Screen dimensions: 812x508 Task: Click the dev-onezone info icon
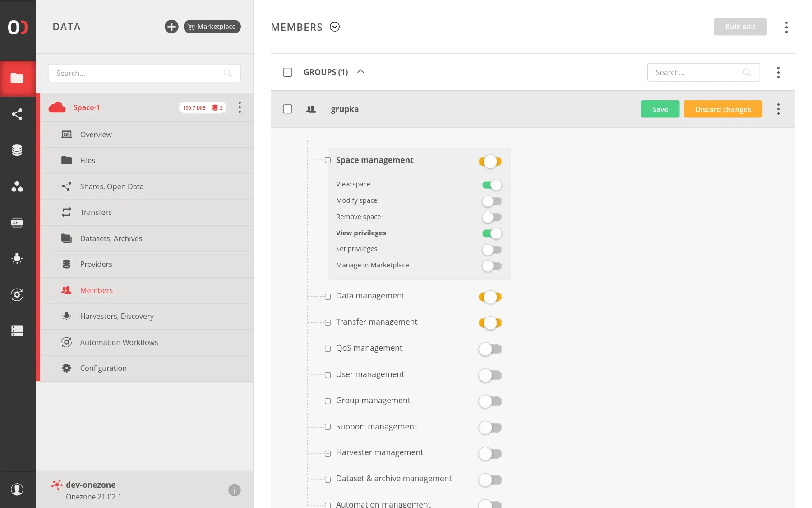234,490
